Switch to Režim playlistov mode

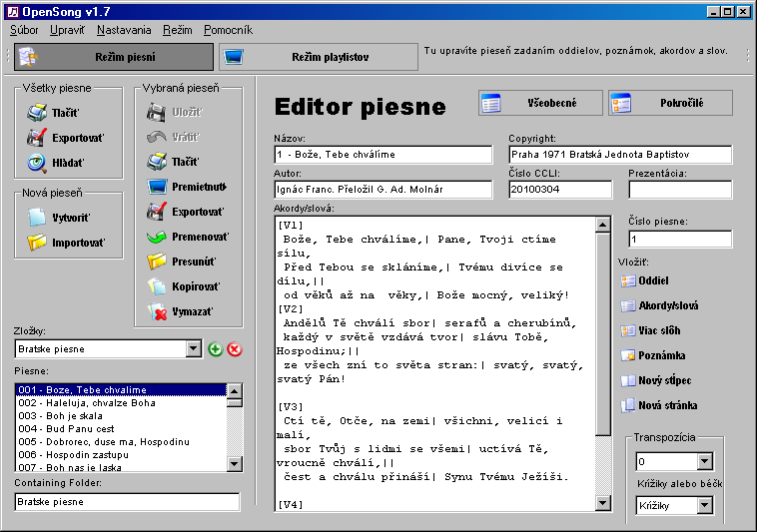319,57
